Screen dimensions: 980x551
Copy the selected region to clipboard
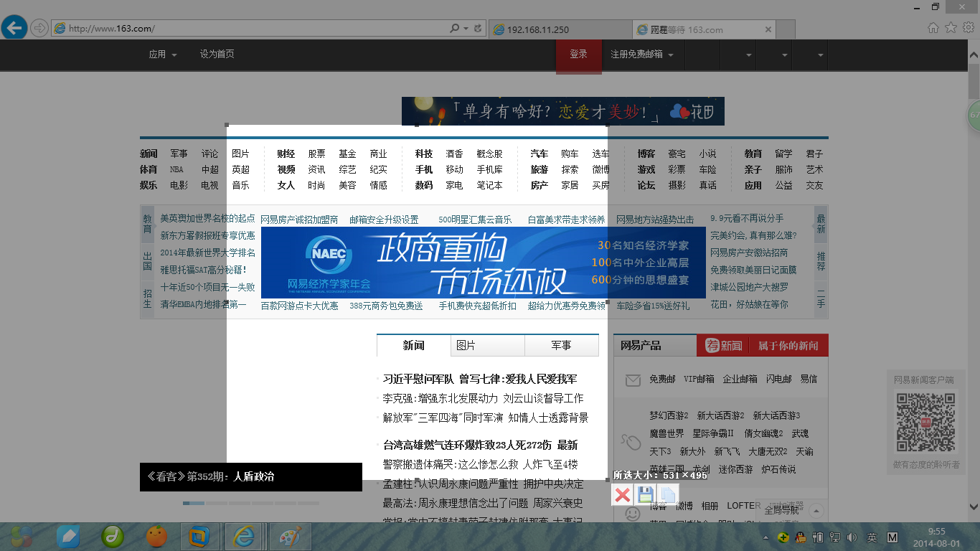point(667,494)
